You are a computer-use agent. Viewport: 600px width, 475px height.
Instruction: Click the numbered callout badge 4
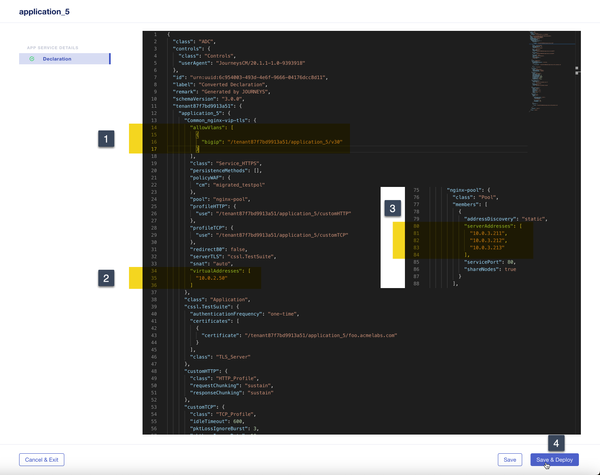pyautogui.click(x=557, y=442)
